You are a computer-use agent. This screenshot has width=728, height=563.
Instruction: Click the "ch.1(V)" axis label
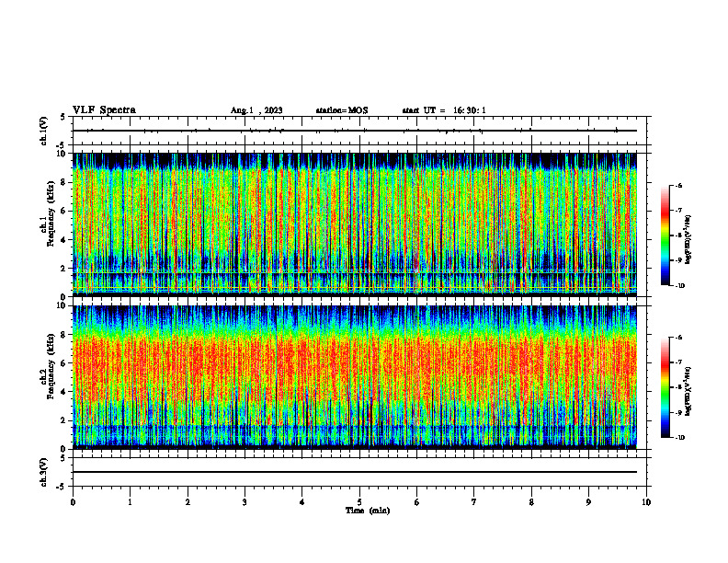[x=44, y=131]
